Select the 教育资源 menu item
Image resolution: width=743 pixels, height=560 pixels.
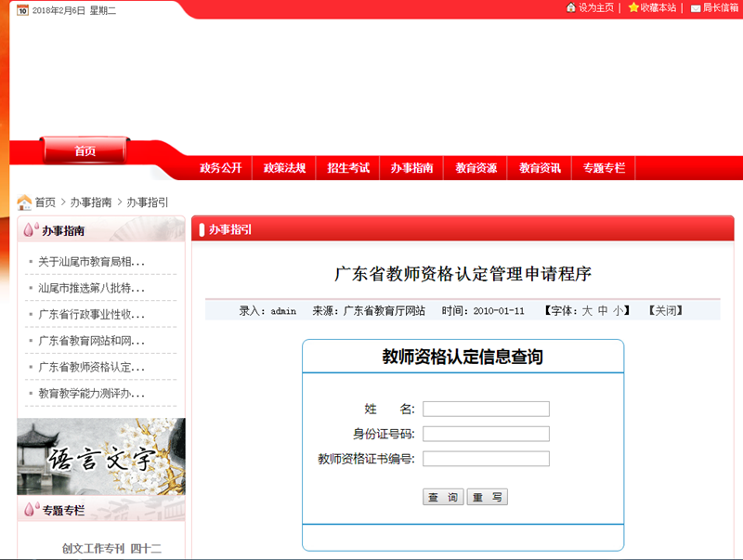coord(476,168)
